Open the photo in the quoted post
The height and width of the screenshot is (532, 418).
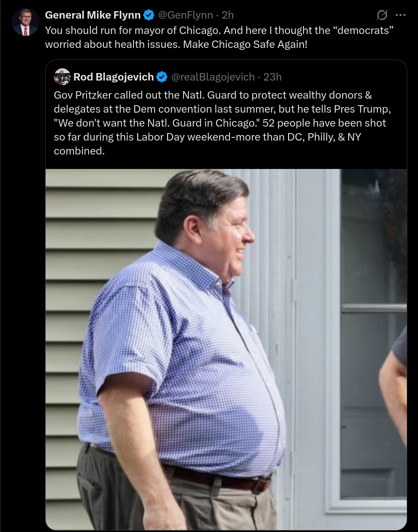[226, 350]
